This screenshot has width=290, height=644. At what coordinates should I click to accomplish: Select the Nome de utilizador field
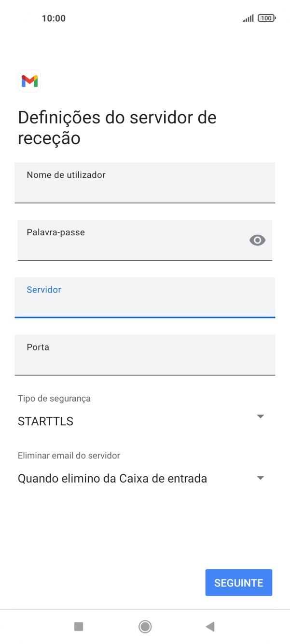tap(145, 183)
